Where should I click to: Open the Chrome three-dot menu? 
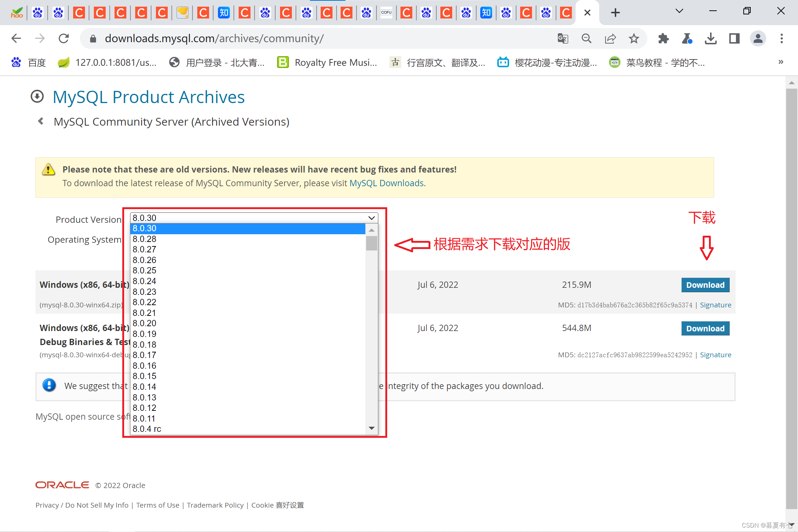pos(781,38)
